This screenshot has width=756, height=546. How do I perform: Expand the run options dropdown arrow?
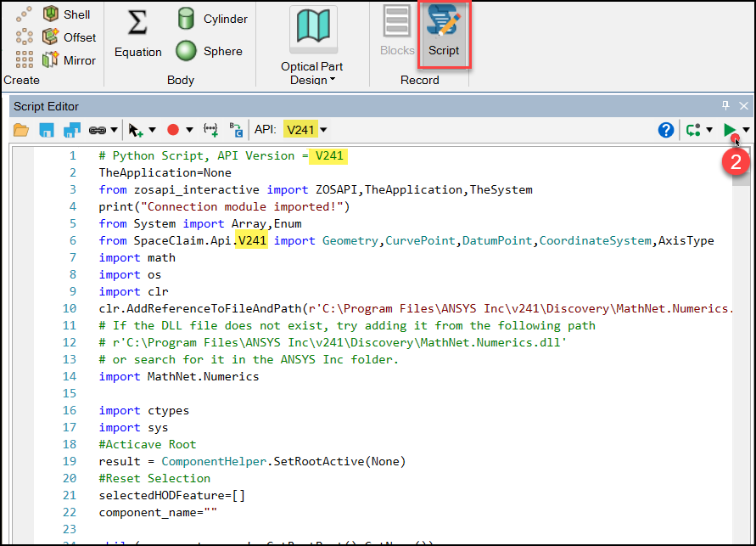point(746,130)
